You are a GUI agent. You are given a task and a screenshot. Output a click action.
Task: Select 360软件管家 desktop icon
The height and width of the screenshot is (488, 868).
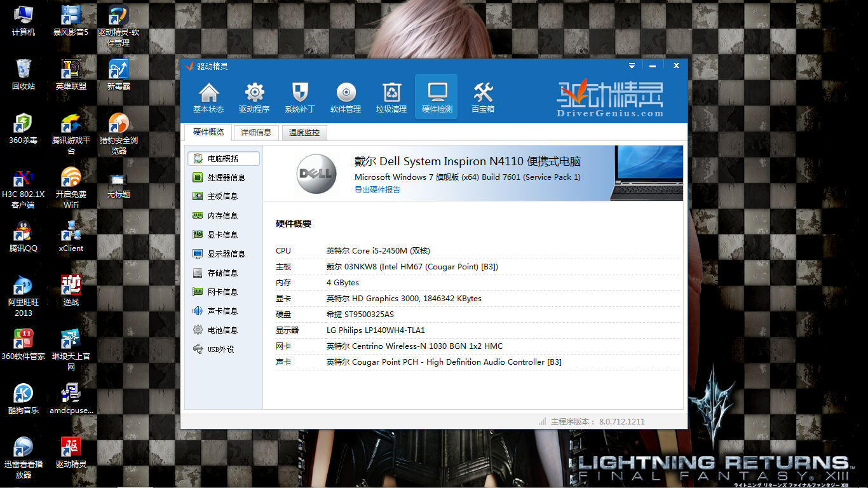click(x=24, y=344)
